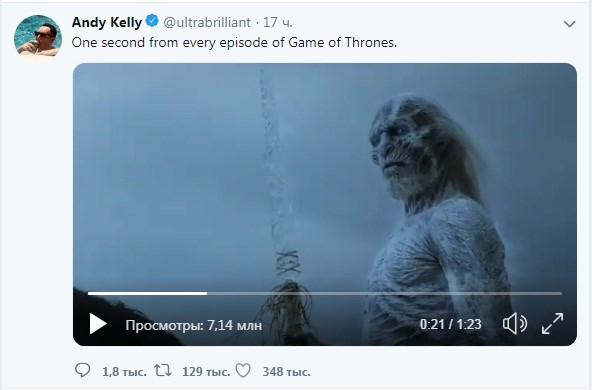Click the 348 тыс. likes count
The height and width of the screenshot is (390, 592).
pyautogui.click(x=287, y=372)
